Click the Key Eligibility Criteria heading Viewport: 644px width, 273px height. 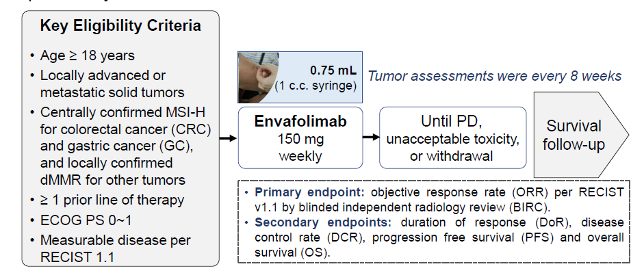click(x=120, y=26)
